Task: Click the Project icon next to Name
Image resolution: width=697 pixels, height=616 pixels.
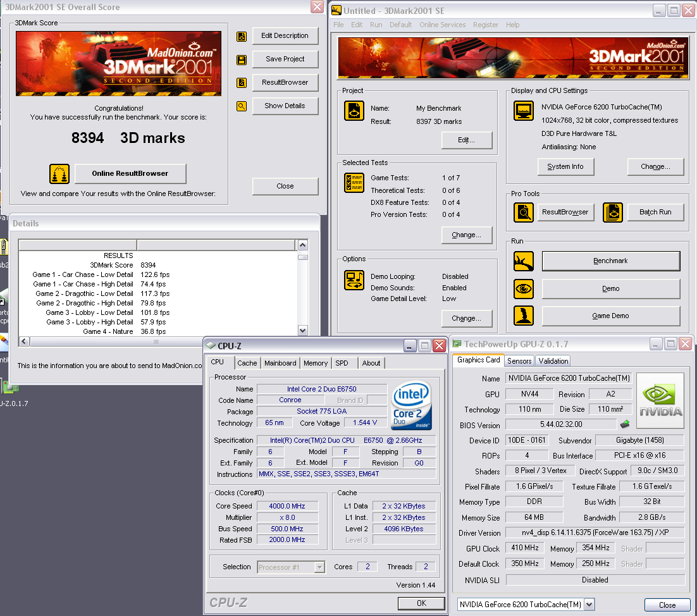Action: 354,111
